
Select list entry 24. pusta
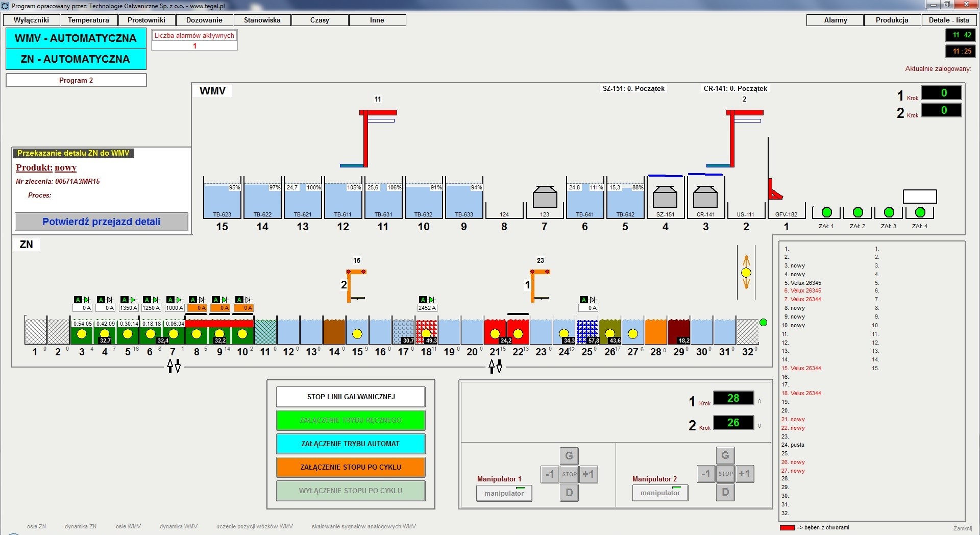pyautogui.click(x=793, y=445)
